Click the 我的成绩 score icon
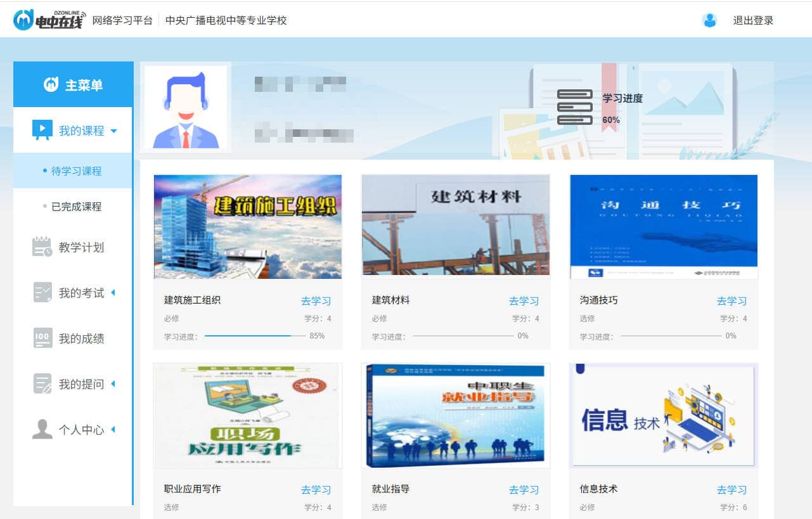812x519 pixels. click(x=42, y=338)
